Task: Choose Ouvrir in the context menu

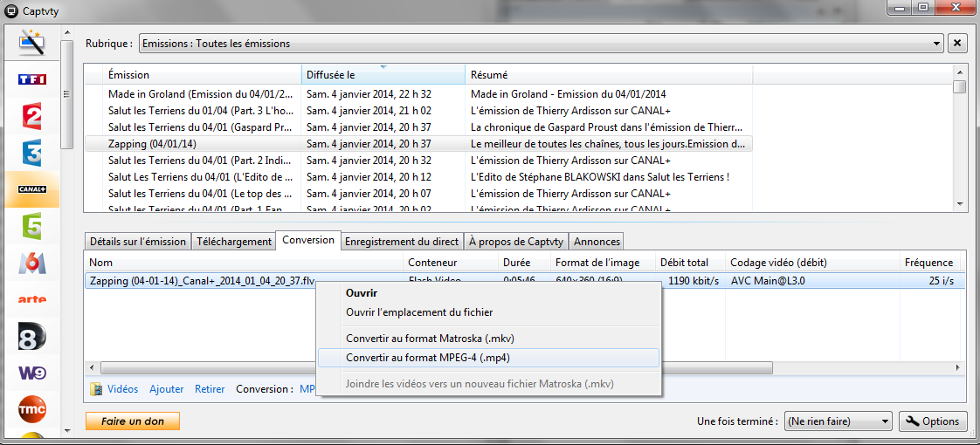Action: coord(489,292)
